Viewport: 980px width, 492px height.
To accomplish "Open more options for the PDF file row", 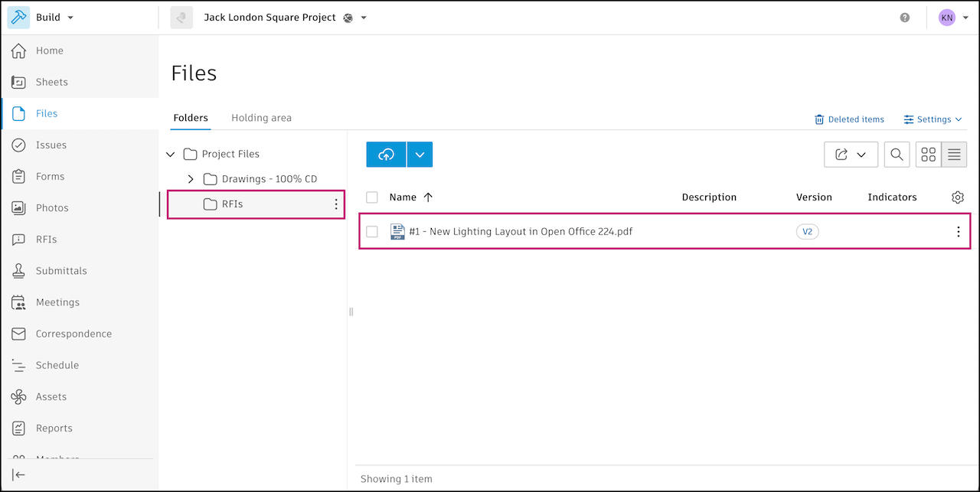I will click(958, 232).
